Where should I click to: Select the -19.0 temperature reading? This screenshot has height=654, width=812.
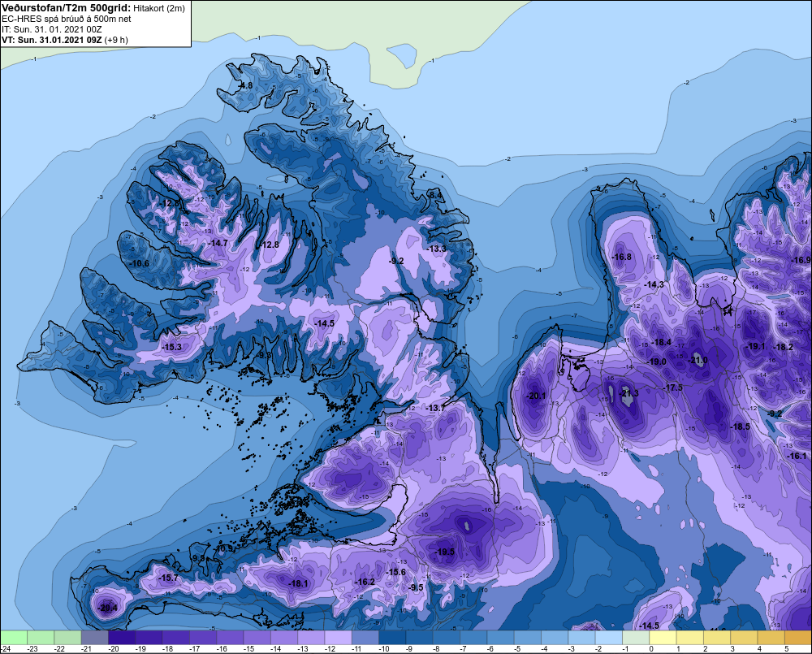[656, 362]
